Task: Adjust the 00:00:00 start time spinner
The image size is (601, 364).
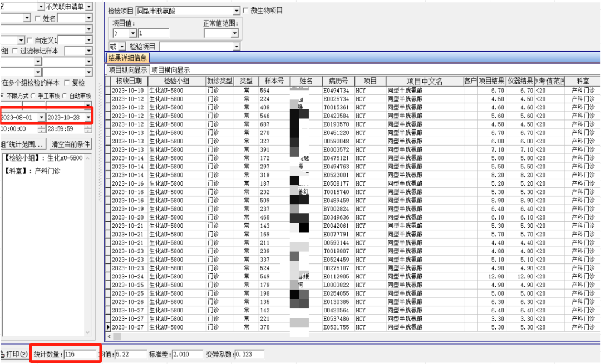Action: 41,129
